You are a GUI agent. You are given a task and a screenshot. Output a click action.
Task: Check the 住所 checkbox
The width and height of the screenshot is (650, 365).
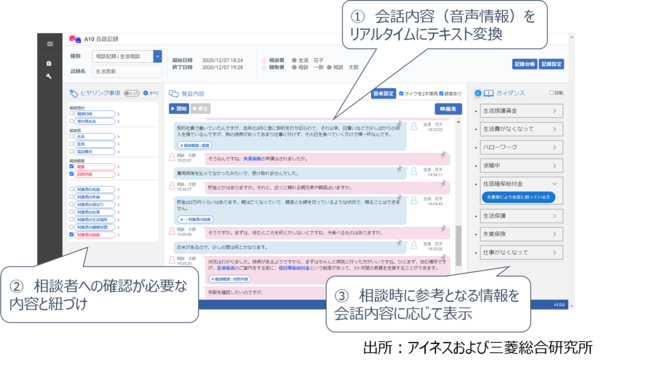tap(71, 144)
